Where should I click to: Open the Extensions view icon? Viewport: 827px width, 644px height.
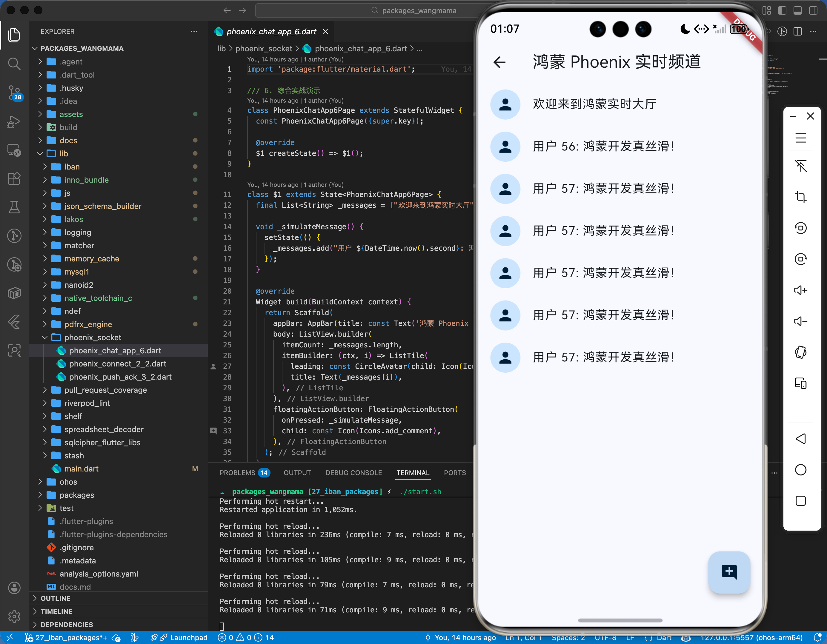pyautogui.click(x=14, y=178)
